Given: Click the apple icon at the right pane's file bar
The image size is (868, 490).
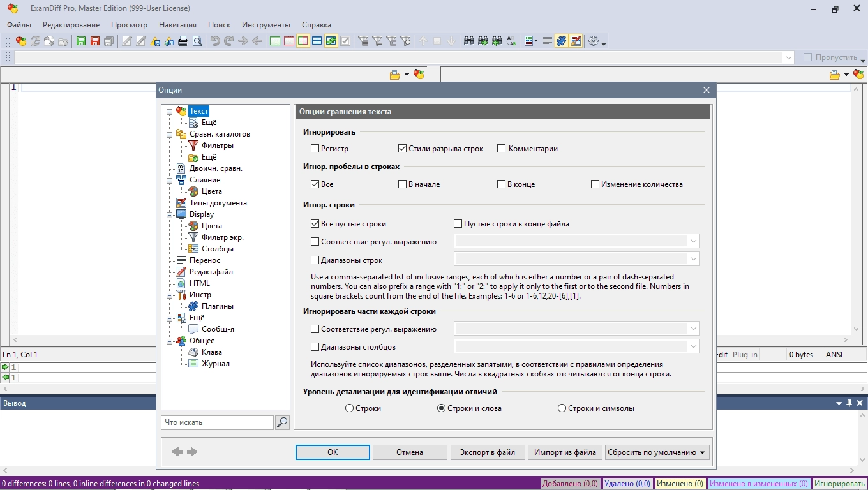Looking at the screenshot, I should click(858, 75).
